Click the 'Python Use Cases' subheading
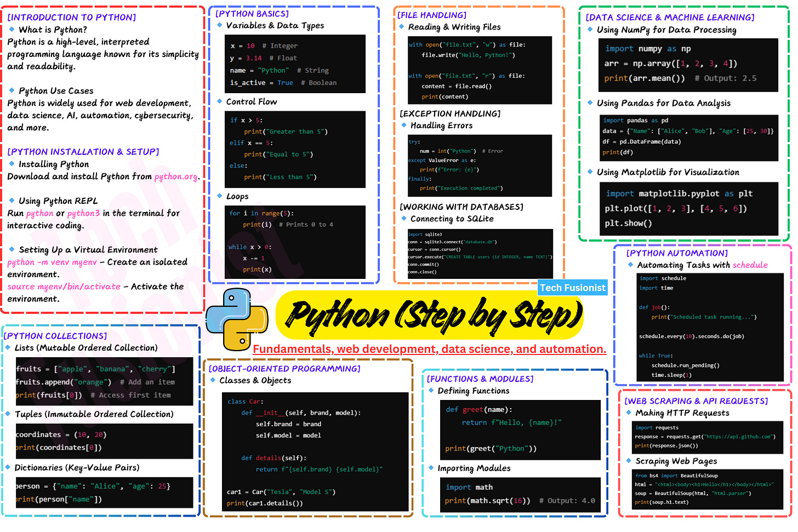Screen dimensions: 798x532 click(56, 91)
